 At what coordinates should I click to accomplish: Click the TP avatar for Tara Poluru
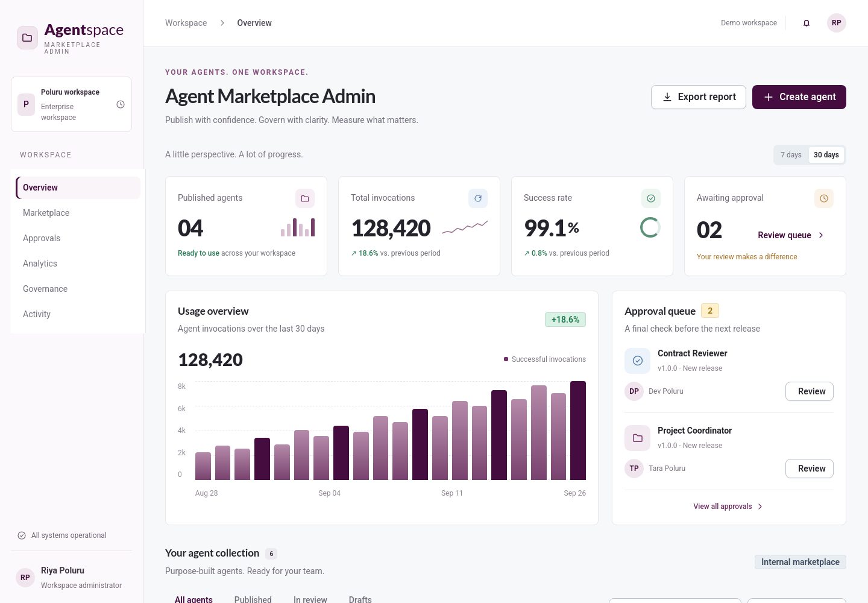634,469
